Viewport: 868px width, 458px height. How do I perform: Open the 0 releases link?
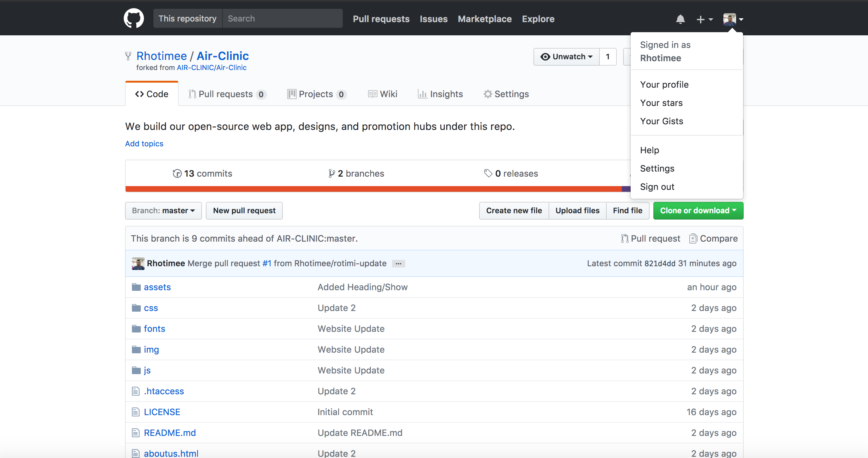511,173
